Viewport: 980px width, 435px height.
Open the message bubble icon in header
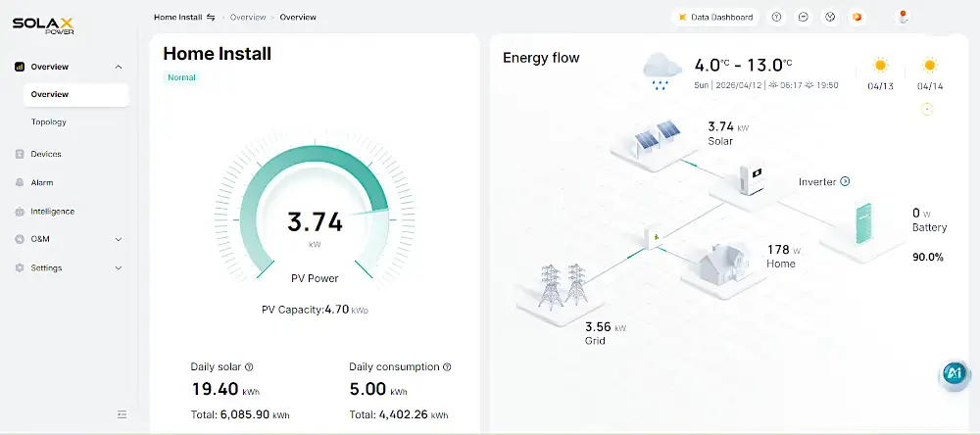point(804,18)
